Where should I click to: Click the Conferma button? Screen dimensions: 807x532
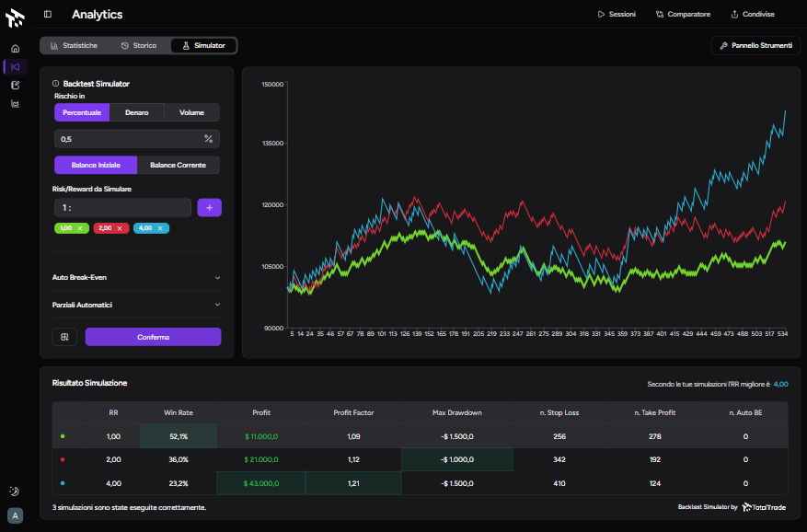154,337
